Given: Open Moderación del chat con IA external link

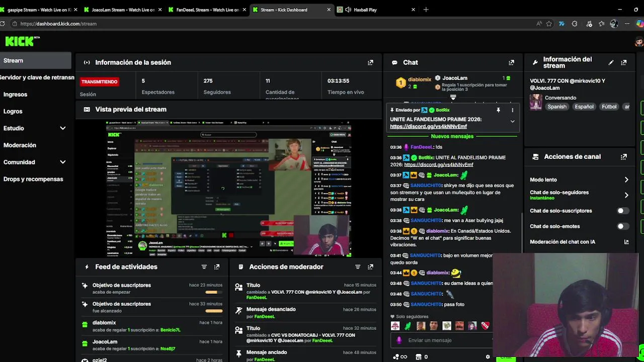Looking at the screenshot, I should (x=626, y=242).
